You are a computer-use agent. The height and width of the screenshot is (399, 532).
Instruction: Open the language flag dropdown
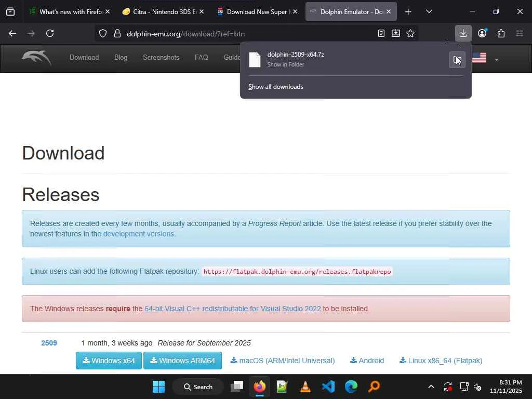point(485,58)
